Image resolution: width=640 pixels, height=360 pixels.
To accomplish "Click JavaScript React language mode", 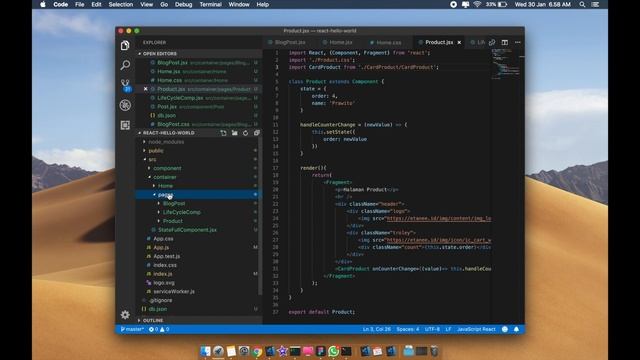I will [476, 329].
